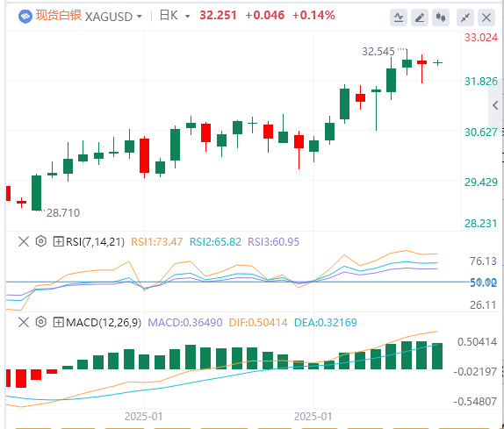Click the DEA:0.32169 value

[x=326, y=322]
